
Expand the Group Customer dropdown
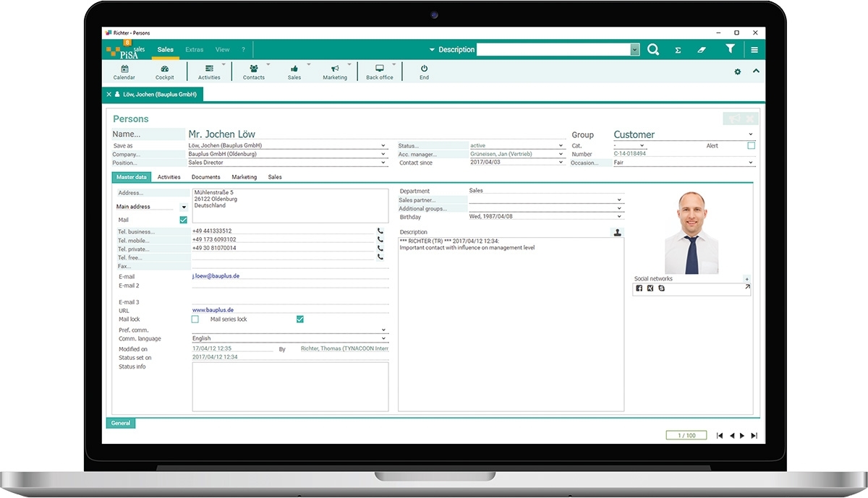tap(750, 134)
